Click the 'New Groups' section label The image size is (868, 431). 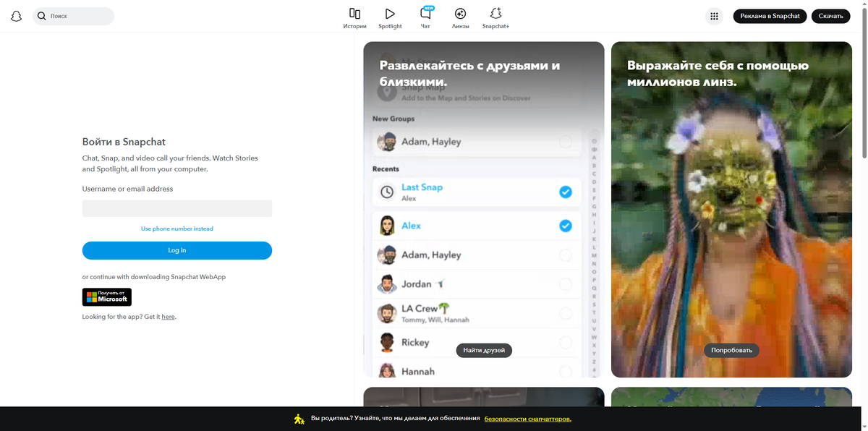(393, 119)
